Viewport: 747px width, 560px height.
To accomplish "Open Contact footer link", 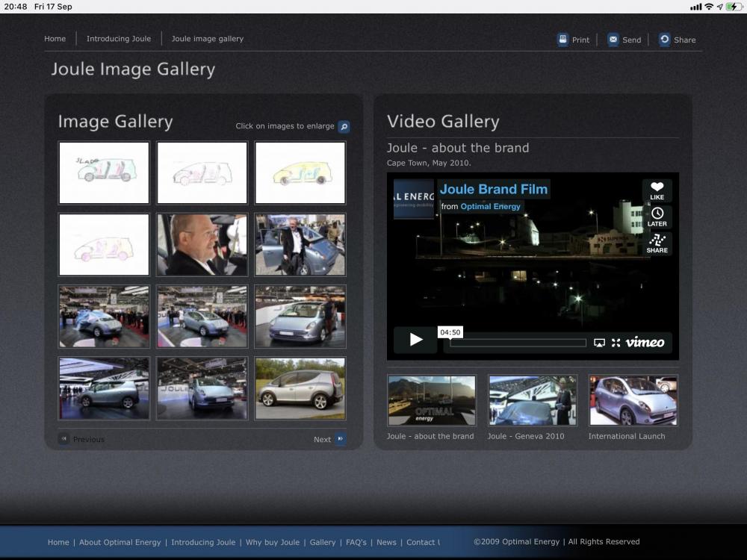I will [423, 542].
